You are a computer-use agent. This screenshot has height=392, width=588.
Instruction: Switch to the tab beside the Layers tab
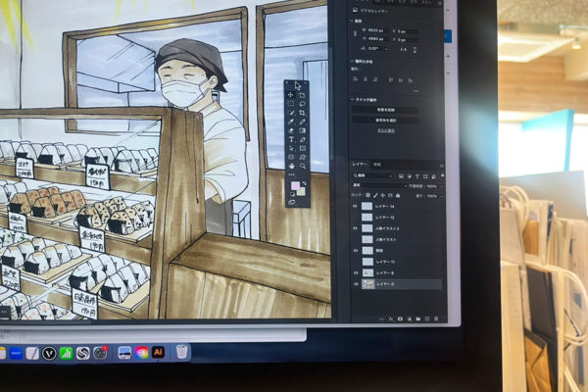pos(377,164)
